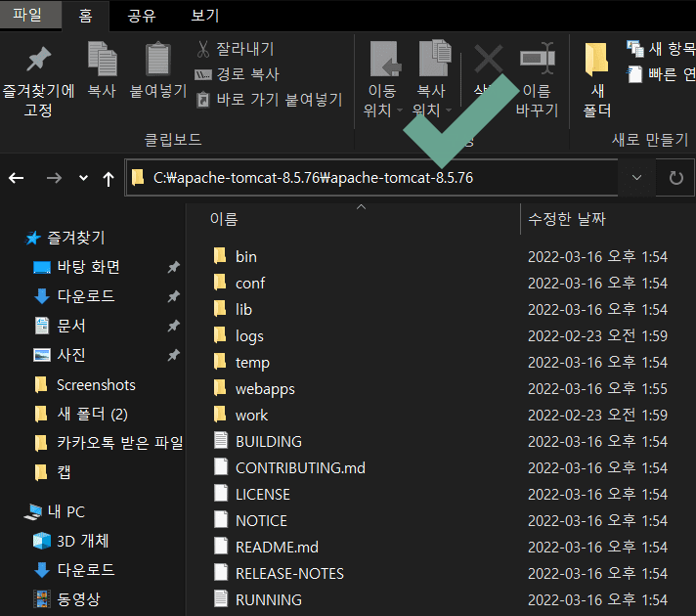
Task: Select the temp folder
Action: (x=252, y=363)
